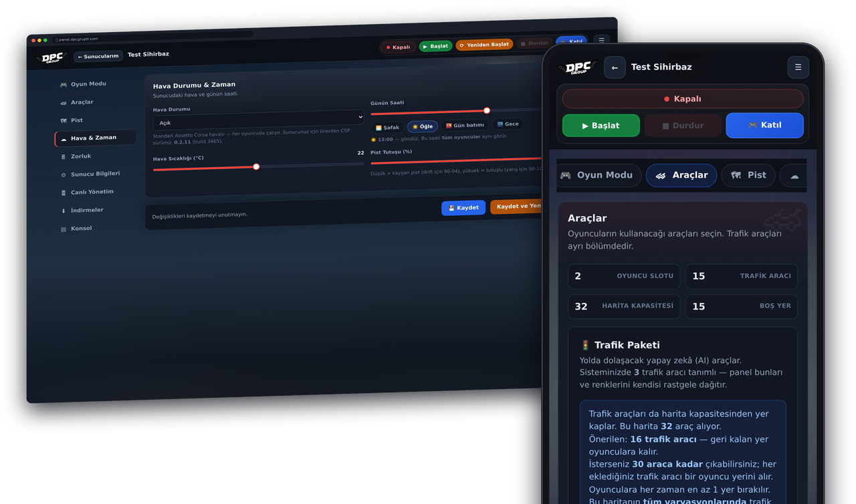Select the Şafak time-of-day option

pos(387,127)
